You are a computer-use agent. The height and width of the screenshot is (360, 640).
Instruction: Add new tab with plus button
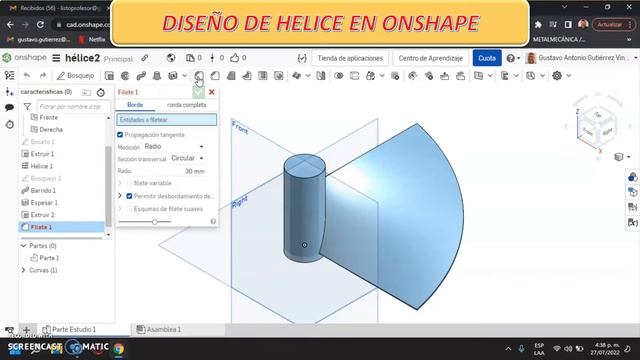[27, 329]
